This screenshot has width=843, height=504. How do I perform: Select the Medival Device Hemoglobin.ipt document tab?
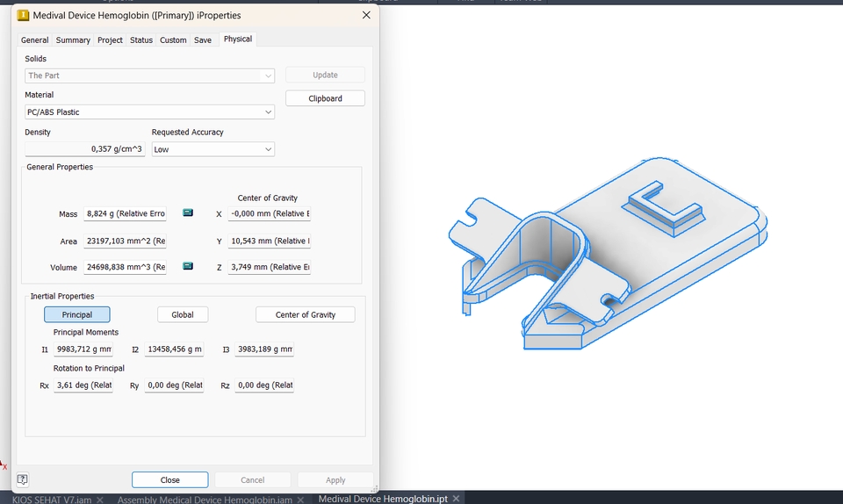coord(383,499)
